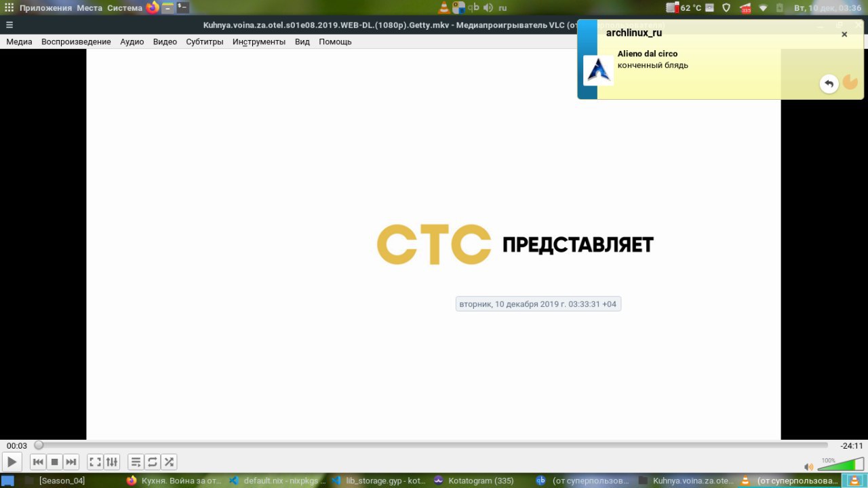868x488 pixels.
Task: Click the 62 °C temperature sensor applet
Action: 684,7
